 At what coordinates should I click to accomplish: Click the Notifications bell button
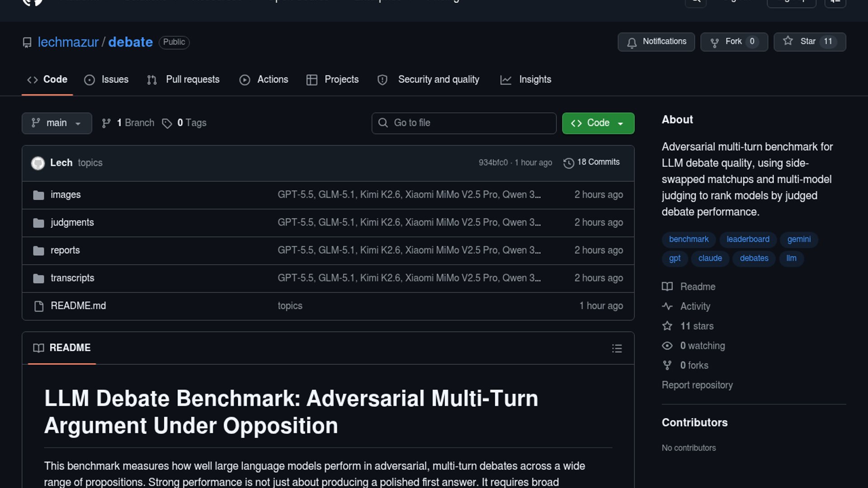click(656, 42)
